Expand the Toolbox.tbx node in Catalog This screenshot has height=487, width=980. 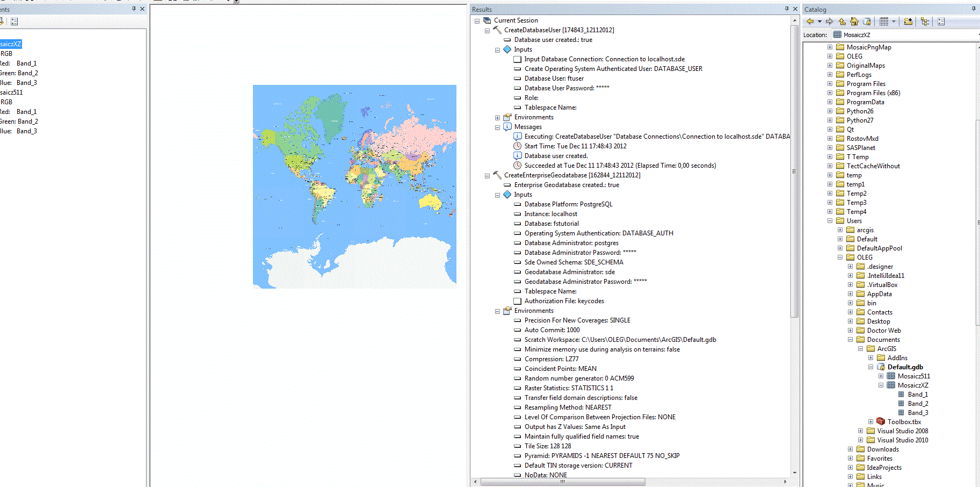click(x=870, y=422)
